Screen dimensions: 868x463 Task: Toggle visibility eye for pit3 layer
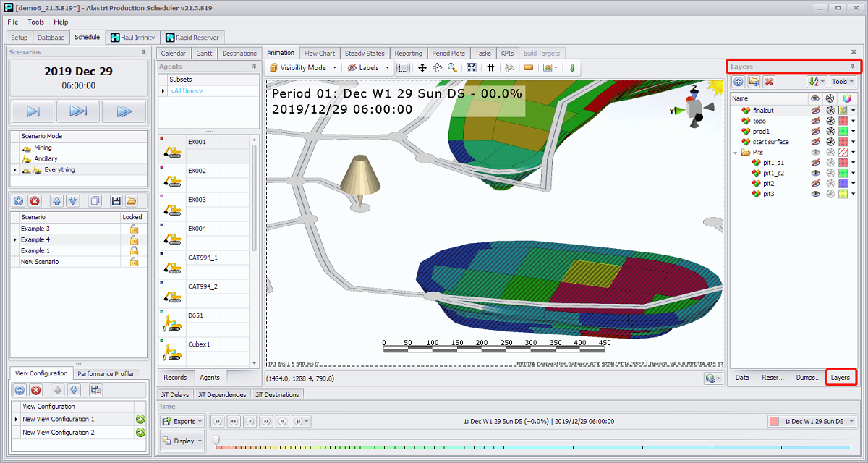(815, 194)
